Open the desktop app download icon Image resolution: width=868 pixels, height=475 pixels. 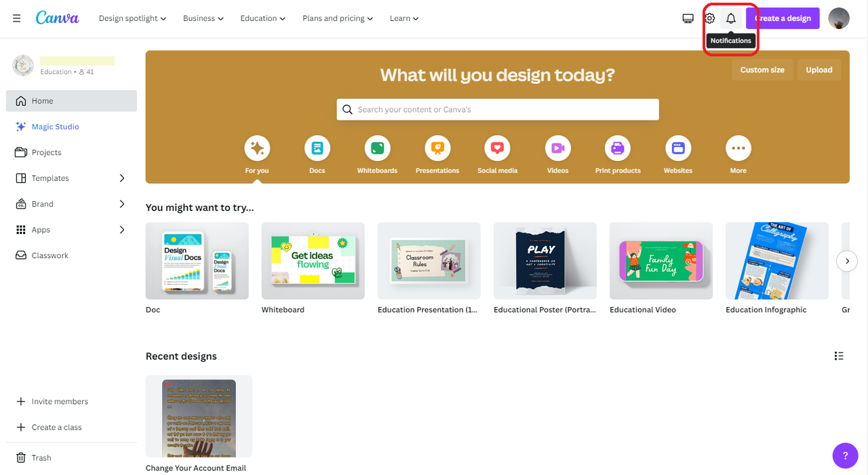(x=688, y=18)
